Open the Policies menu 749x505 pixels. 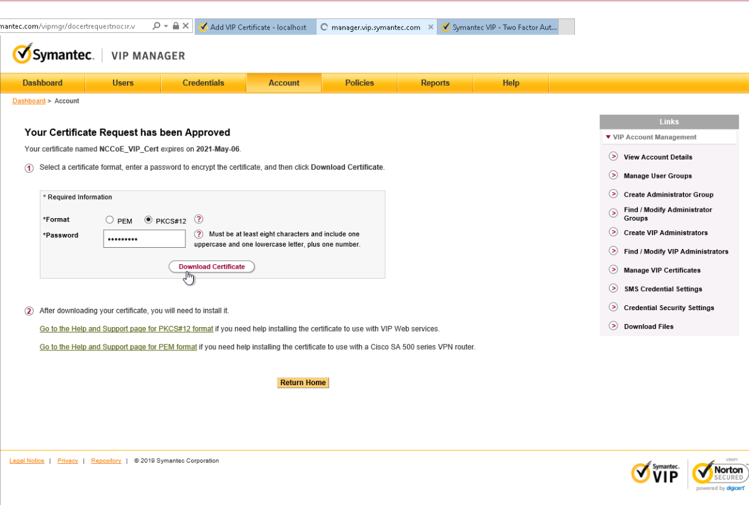point(359,83)
